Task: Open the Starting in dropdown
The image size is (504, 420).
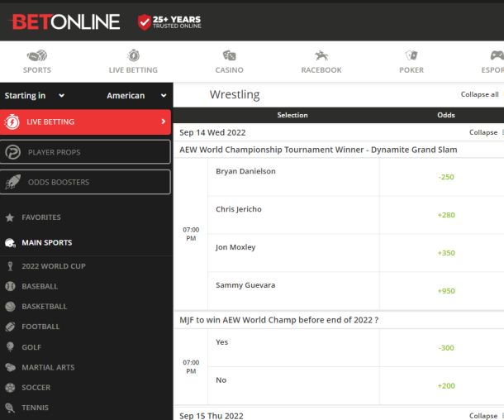Action: [x=35, y=96]
